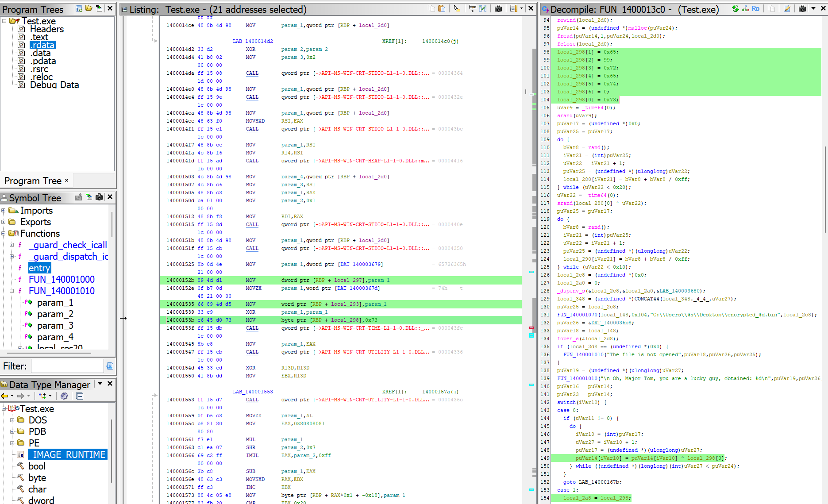
Task: Take a snapshot of the Listing view
Action: pyautogui.click(x=497, y=9)
